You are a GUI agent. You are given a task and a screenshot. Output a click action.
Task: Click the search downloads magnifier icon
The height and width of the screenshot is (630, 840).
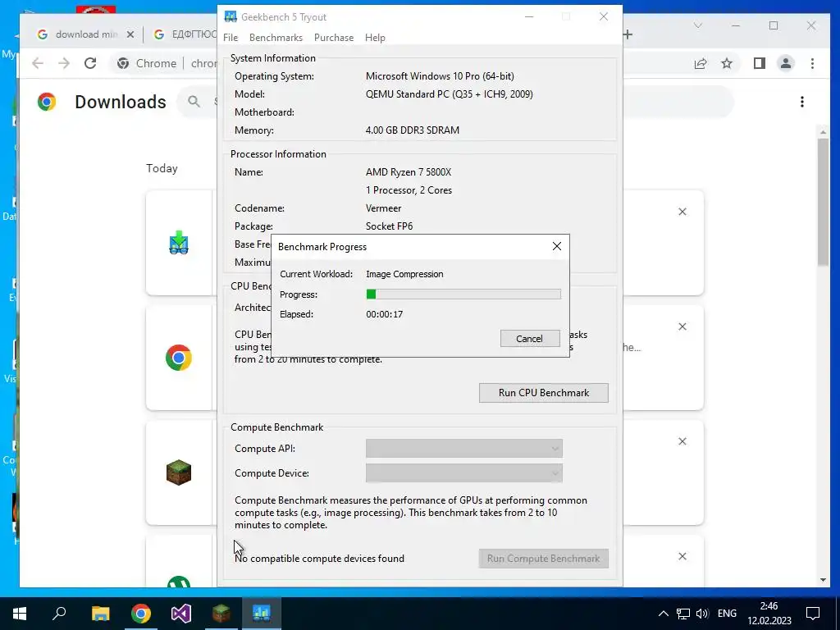(x=194, y=102)
